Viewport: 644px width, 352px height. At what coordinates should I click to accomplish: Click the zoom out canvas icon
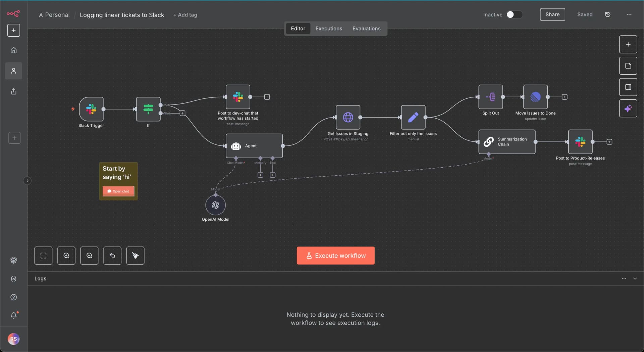[89, 256]
